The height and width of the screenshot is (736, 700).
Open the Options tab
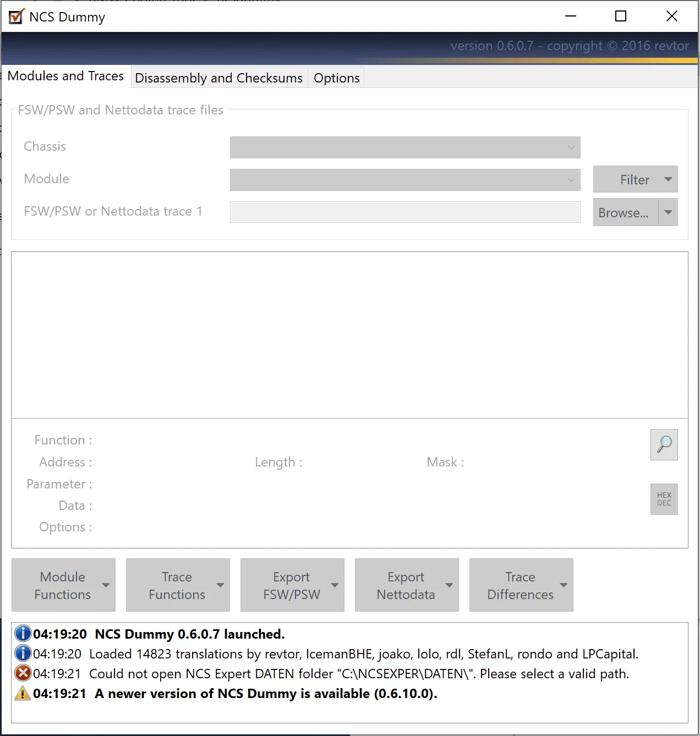click(337, 78)
